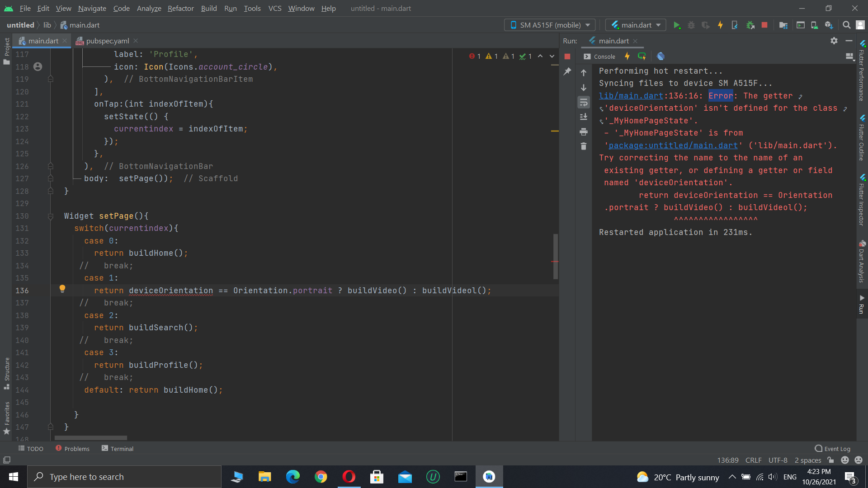Click the Flutter Hot Reload lightning toolbar icon
Screen dimensions: 868x488
pyautogui.click(x=721, y=25)
